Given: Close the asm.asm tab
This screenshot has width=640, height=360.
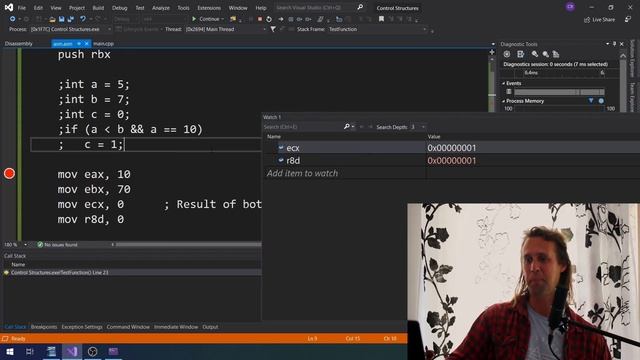Looking at the screenshot, I should coord(87,43).
